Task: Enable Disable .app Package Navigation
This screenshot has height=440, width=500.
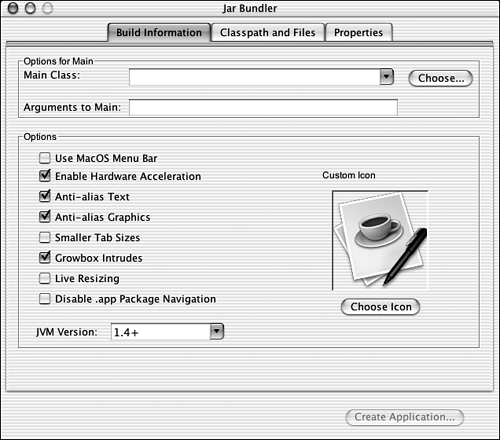Action: pos(45,299)
